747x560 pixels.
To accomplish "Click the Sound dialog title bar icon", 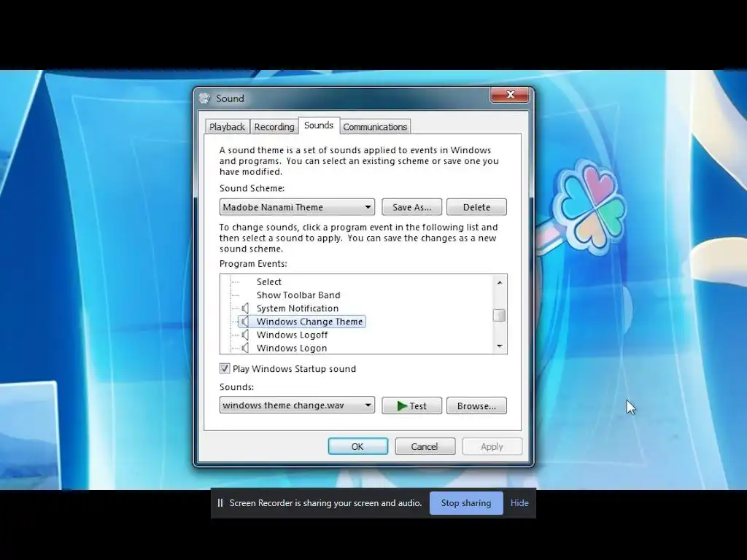I will 204,98.
